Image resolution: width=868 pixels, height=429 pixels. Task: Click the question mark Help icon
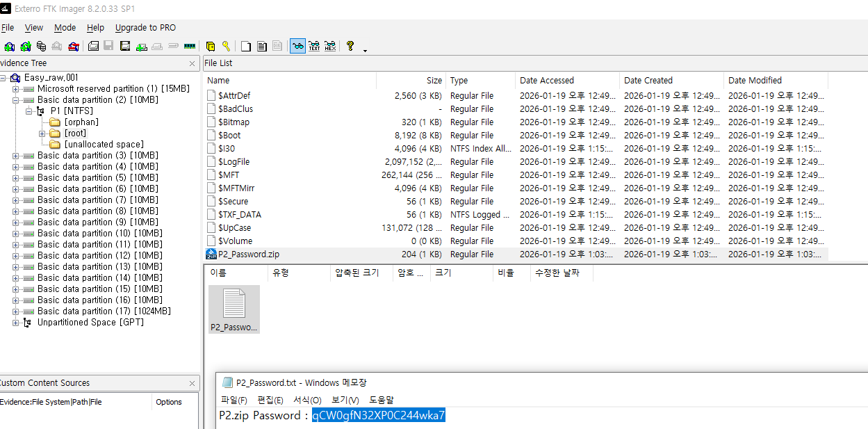350,47
